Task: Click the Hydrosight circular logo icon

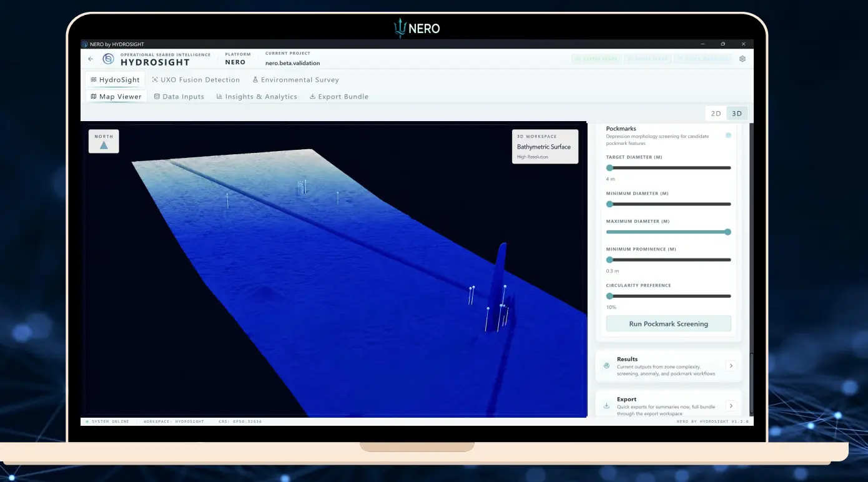Action: tap(109, 59)
